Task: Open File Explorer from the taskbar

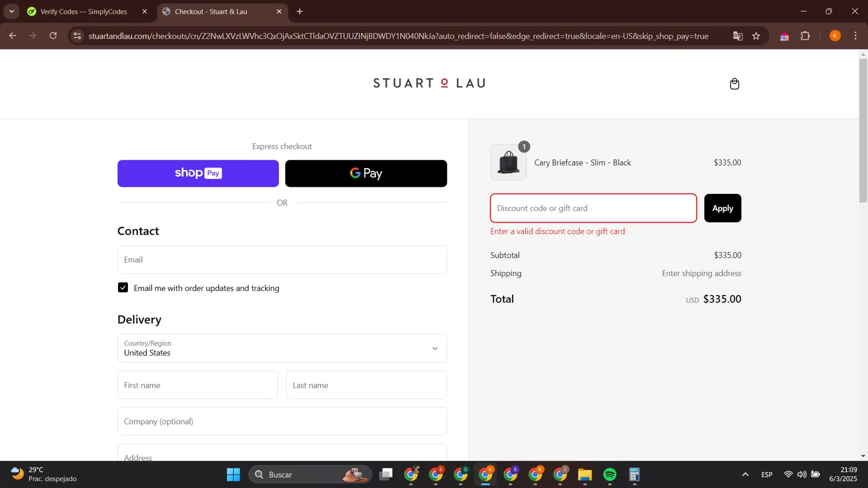Action: 585,475
